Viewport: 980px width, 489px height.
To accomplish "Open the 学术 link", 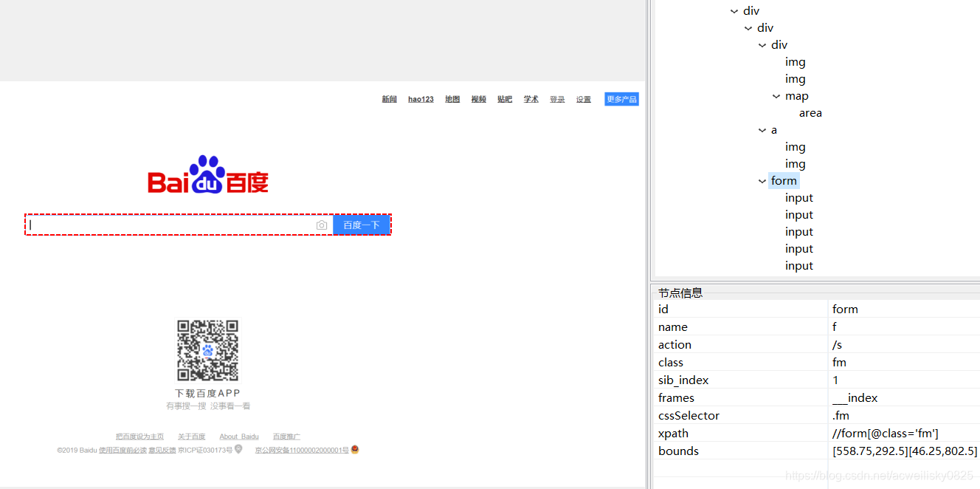I will (531, 99).
